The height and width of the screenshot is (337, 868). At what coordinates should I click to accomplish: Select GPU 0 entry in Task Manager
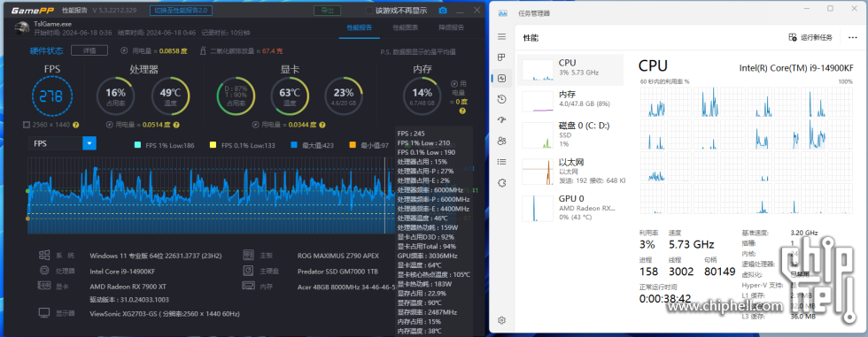[570, 207]
